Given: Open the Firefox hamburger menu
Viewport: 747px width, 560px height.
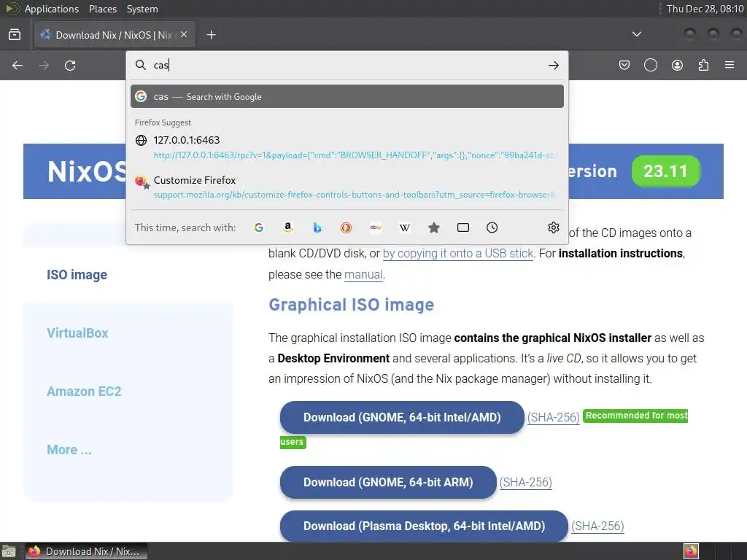Looking at the screenshot, I should click(729, 65).
